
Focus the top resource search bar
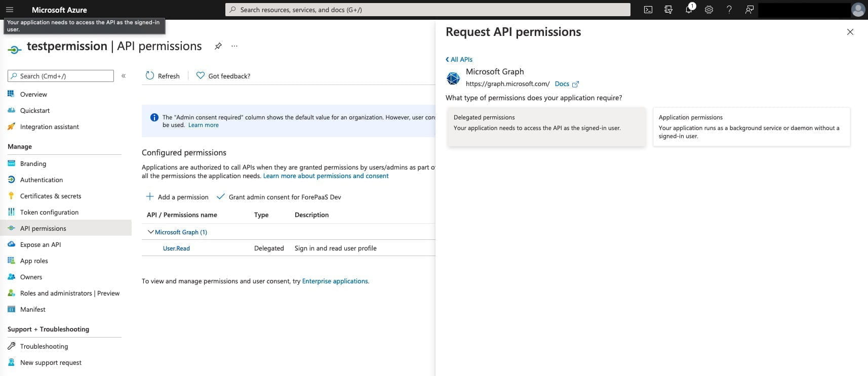pyautogui.click(x=428, y=10)
